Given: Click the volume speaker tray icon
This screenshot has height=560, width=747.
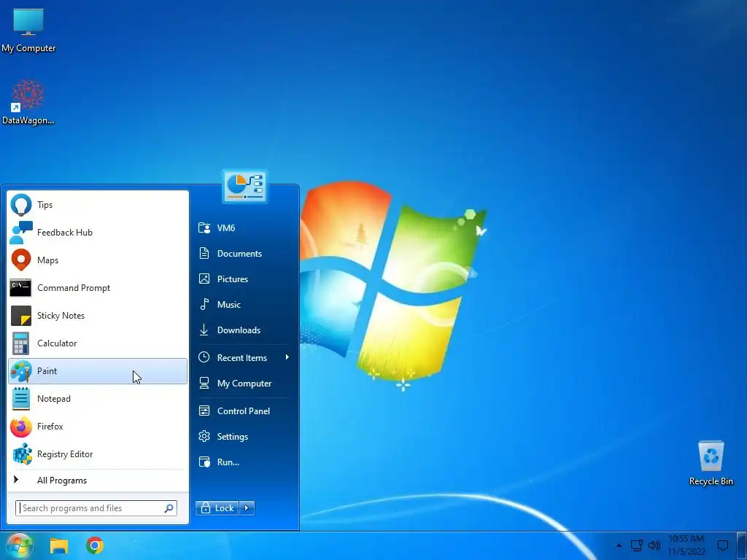Looking at the screenshot, I should pyautogui.click(x=654, y=545).
